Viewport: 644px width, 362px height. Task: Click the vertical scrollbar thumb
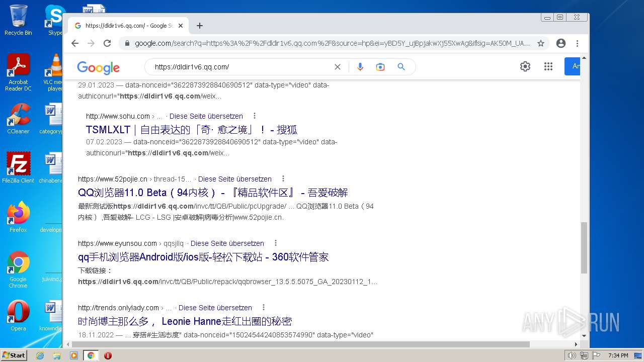click(584, 247)
